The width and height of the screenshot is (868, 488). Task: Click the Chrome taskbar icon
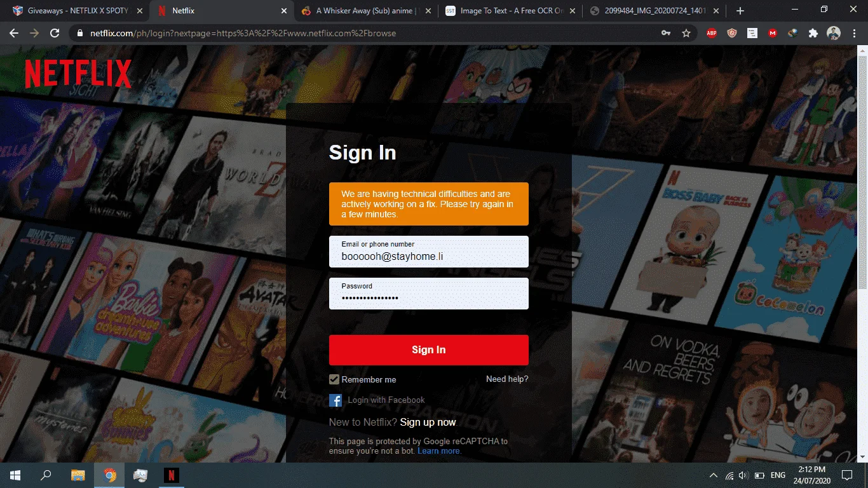coord(109,475)
